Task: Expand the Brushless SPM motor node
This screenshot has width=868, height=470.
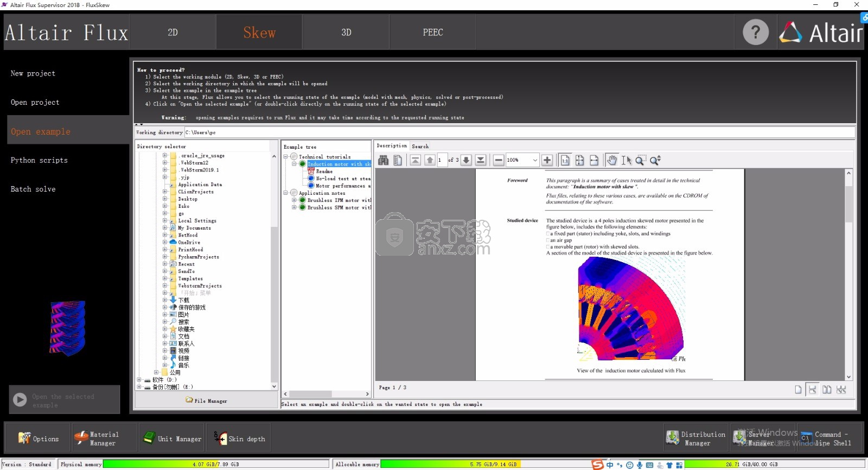Action: point(295,207)
